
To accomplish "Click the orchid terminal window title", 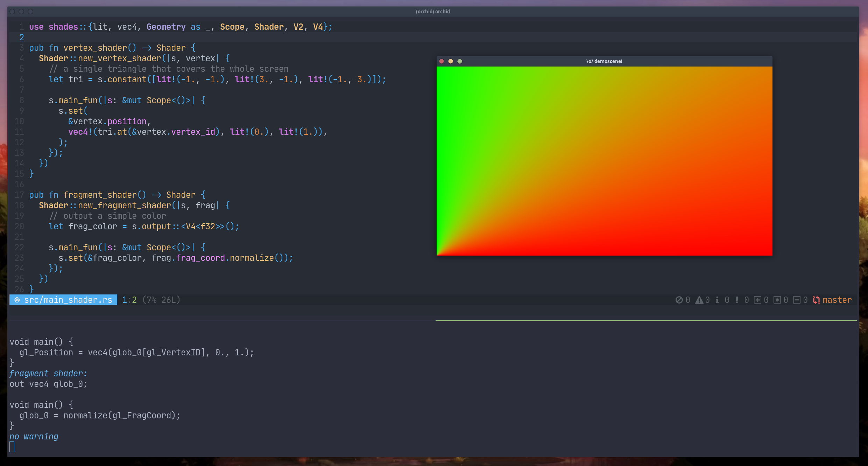I will (433, 12).
